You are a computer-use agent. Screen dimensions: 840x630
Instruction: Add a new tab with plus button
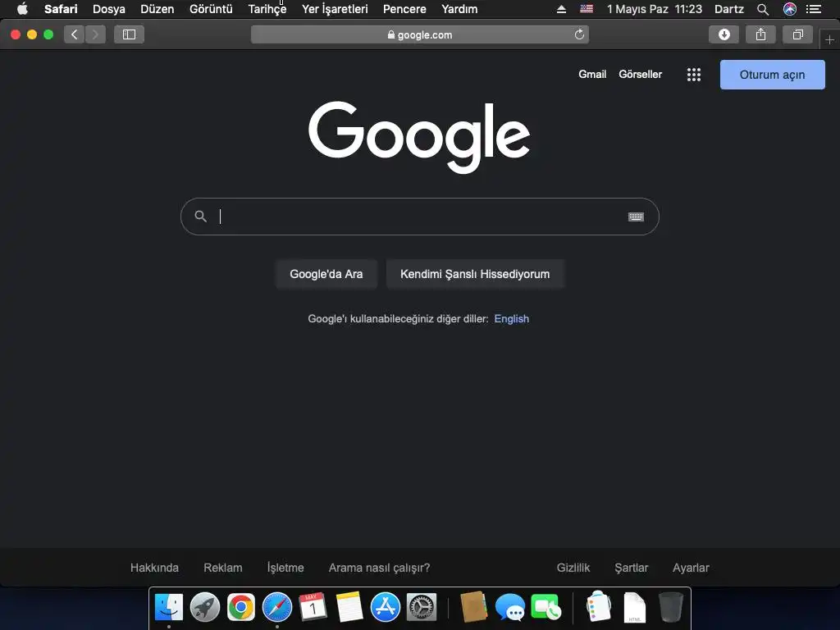(829, 39)
